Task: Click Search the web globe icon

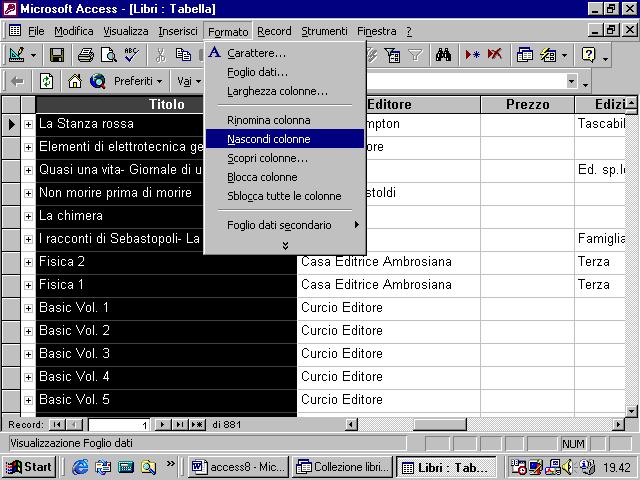Action: [x=98, y=82]
